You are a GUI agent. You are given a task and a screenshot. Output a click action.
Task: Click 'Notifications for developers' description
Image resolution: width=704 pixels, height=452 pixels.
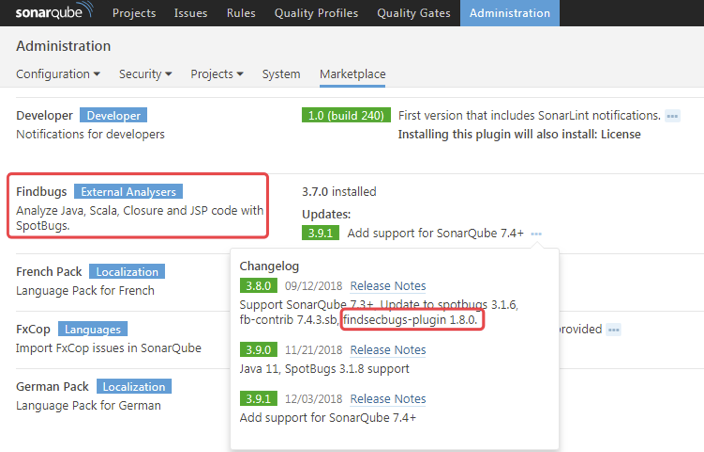[90, 134]
